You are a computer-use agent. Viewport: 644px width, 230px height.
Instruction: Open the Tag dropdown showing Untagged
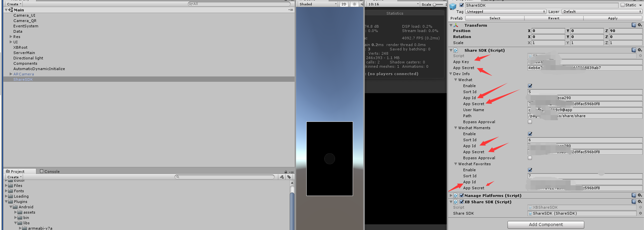[505, 12]
